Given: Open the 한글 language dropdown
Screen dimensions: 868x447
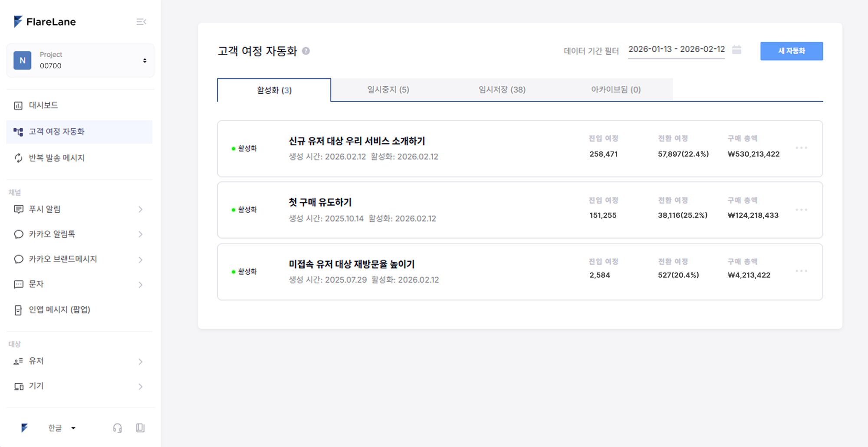Looking at the screenshot, I should click(61, 428).
